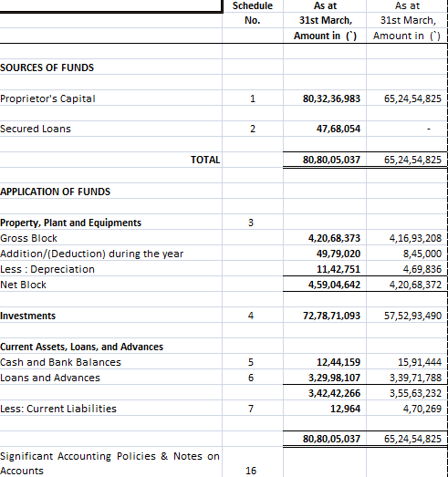Click Significant Accounting Policies & Notes cell
This screenshot has height=477, width=448.
coord(110,462)
